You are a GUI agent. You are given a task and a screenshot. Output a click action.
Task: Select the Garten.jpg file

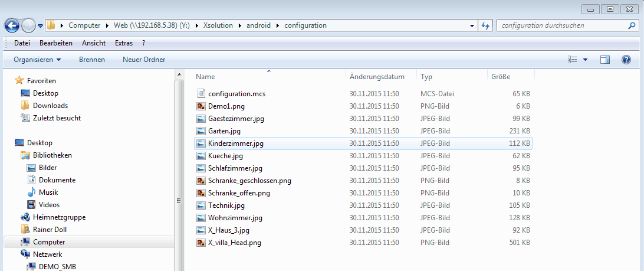click(224, 131)
